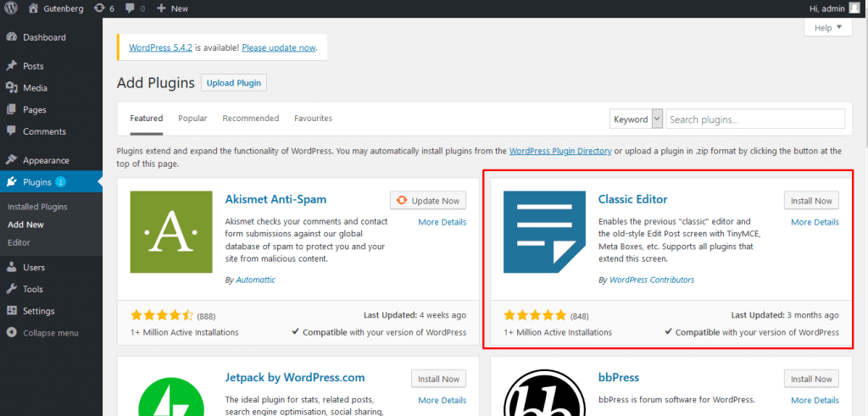This screenshot has width=868, height=416.
Task: Click Please update now link
Action: click(279, 47)
